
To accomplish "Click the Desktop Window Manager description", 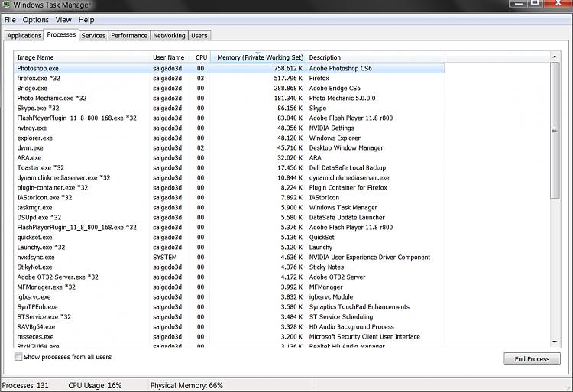I will pos(346,147).
